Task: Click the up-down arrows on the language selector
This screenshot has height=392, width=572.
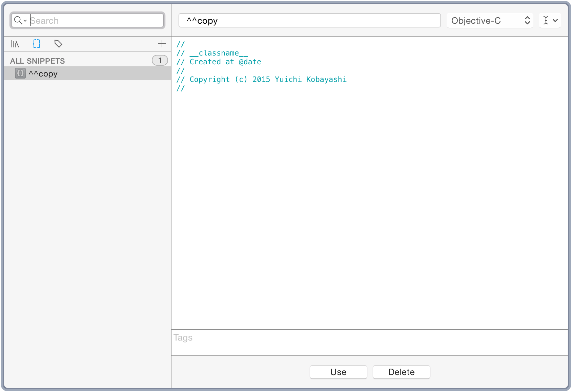Action: [x=527, y=20]
